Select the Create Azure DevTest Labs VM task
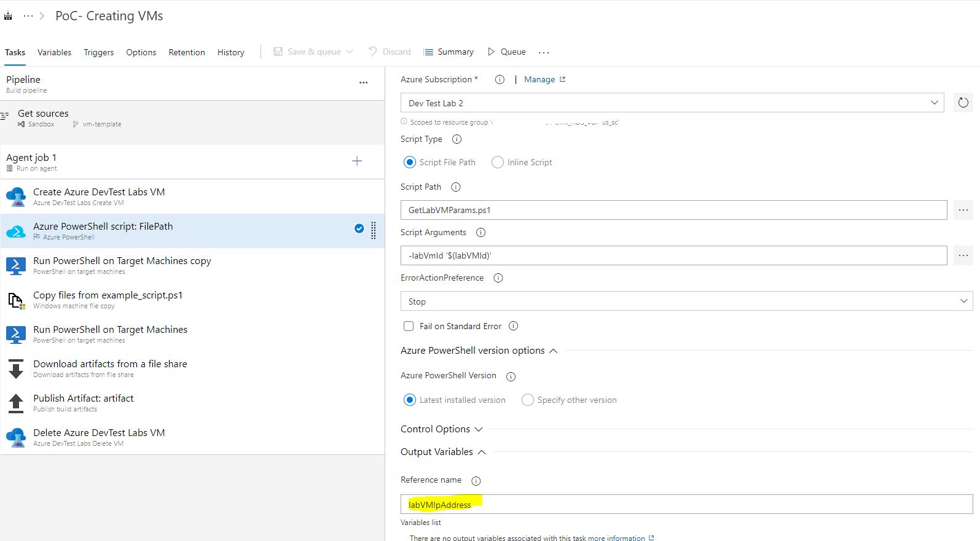Screen dimensions: 980x541 tap(192, 197)
